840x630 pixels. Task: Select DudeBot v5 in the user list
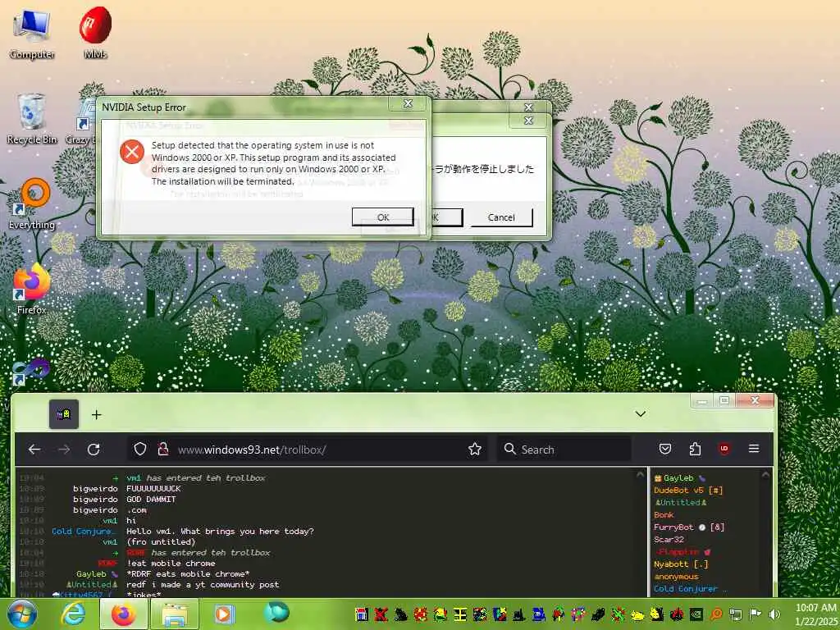688,491
